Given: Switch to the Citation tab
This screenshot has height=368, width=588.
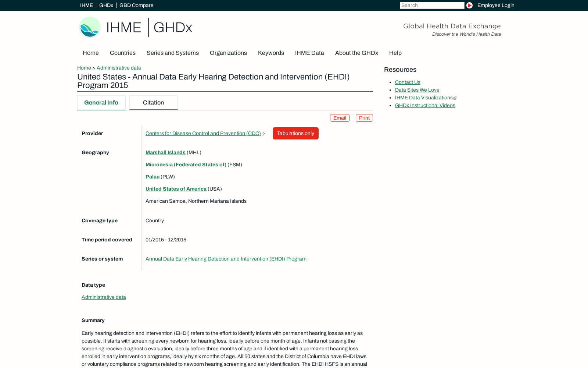Looking at the screenshot, I should [x=153, y=103].
